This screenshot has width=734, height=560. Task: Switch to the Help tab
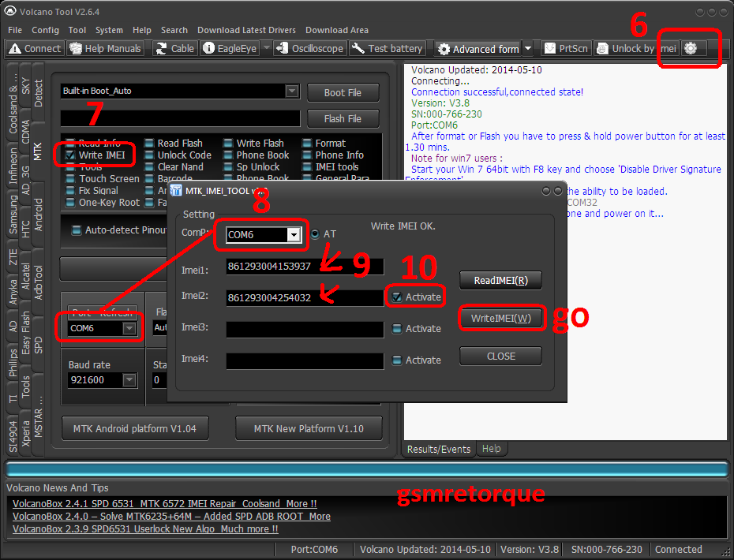(x=491, y=449)
